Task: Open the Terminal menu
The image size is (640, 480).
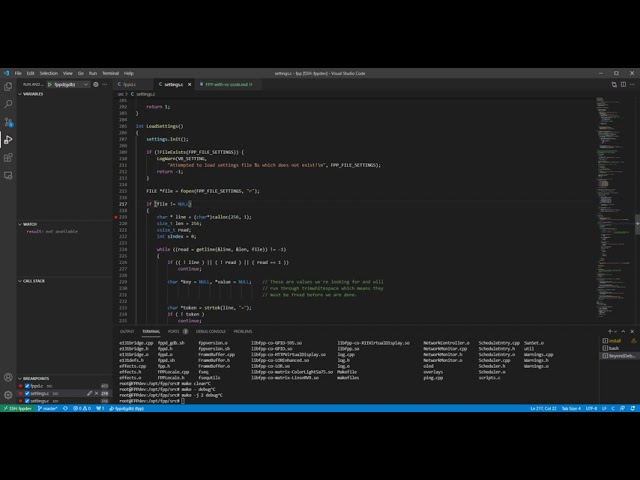Action: coord(110,73)
